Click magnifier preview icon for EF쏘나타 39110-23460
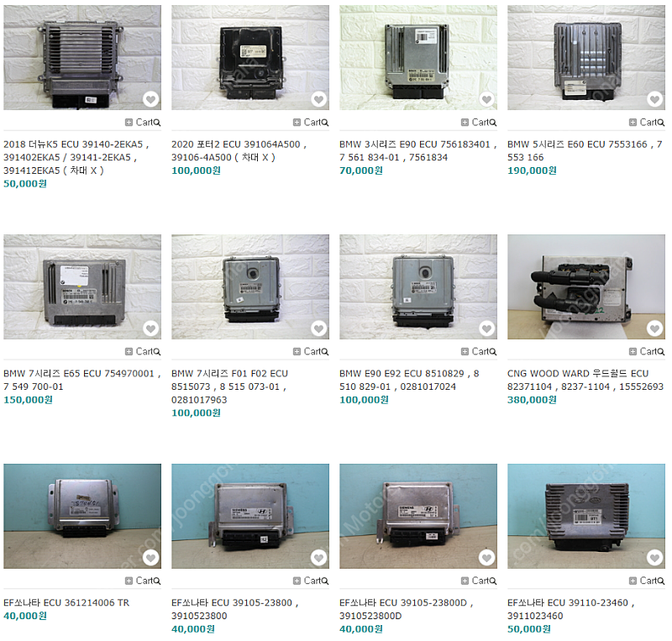 (661, 581)
